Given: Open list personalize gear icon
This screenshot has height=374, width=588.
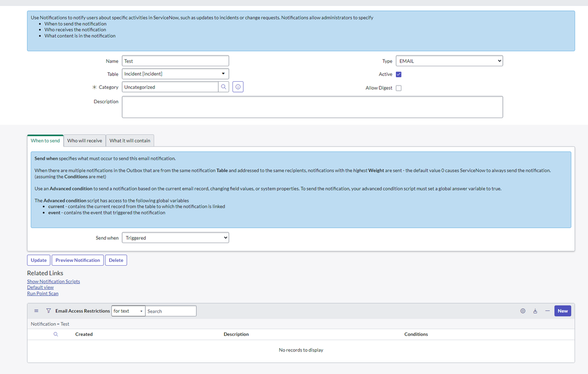Looking at the screenshot, I should (x=523, y=311).
